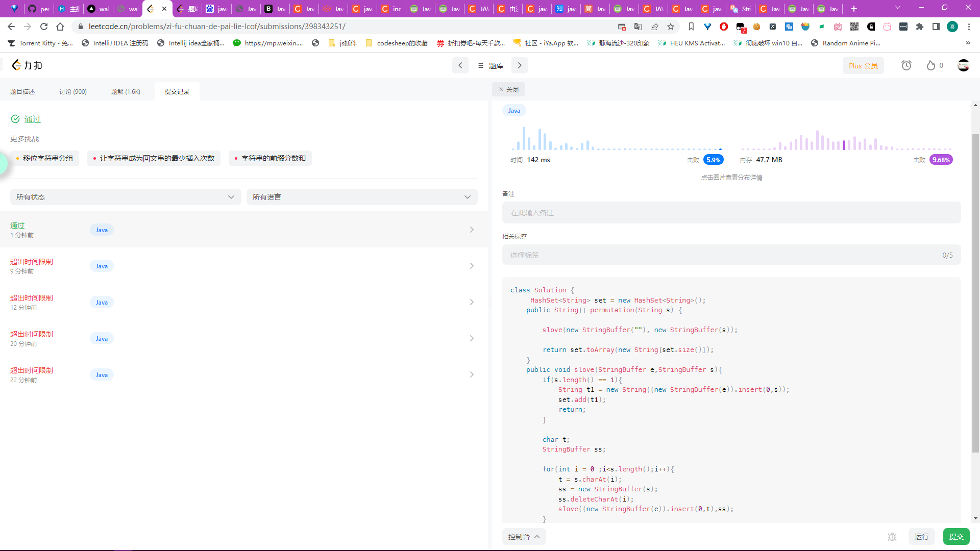Screen dimensions: 980x551
Task: Open the 所有状态 status filter dropdown
Action: coord(125,197)
